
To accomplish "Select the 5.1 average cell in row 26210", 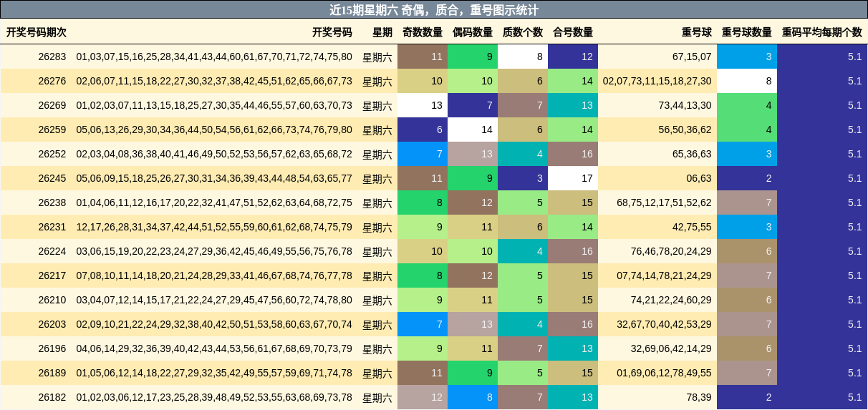I will click(x=822, y=300).
